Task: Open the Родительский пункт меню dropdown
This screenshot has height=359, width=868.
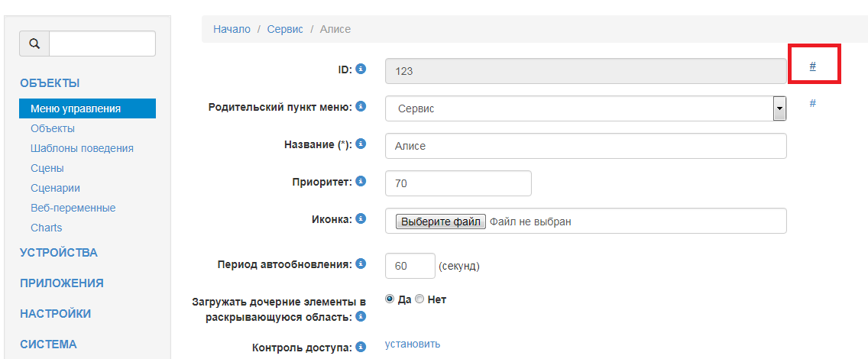Action: tap(585, 108)
